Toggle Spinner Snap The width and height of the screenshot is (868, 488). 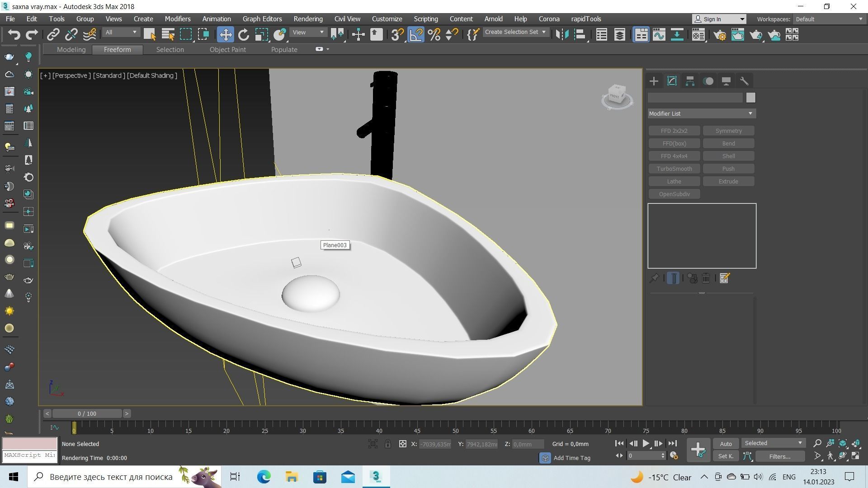[452, 34]
